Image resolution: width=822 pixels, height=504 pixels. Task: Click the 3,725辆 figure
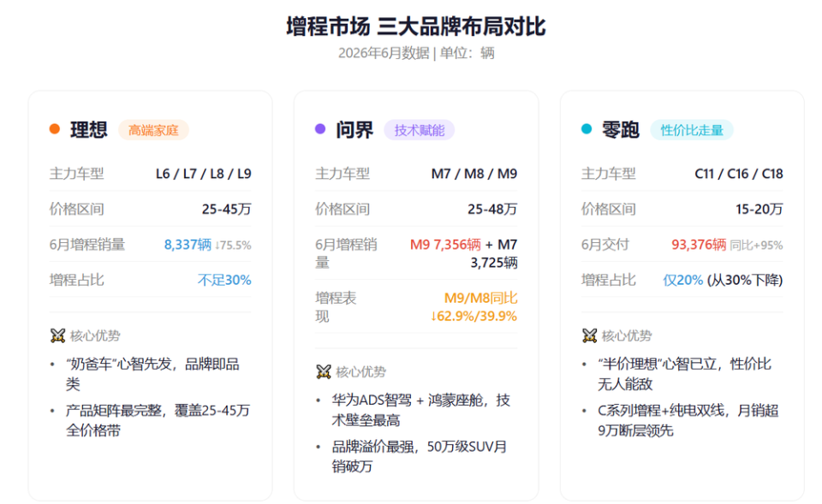(x=494, y=263)
